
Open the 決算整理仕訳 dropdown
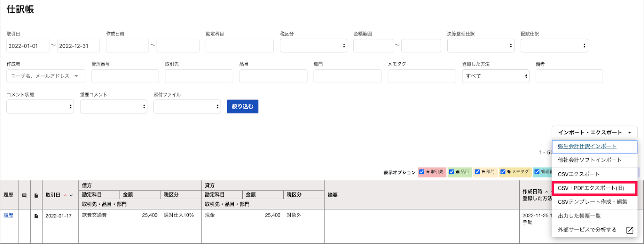coord(481,45)
